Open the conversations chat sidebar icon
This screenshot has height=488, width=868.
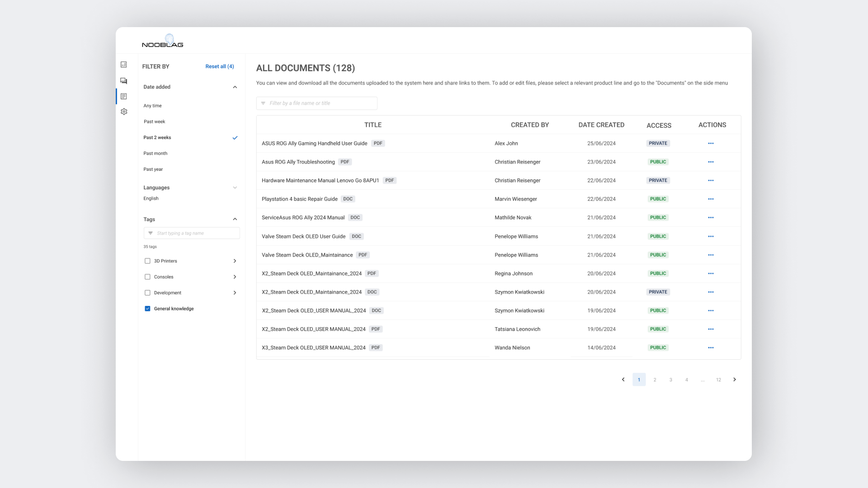click(124, 81)
